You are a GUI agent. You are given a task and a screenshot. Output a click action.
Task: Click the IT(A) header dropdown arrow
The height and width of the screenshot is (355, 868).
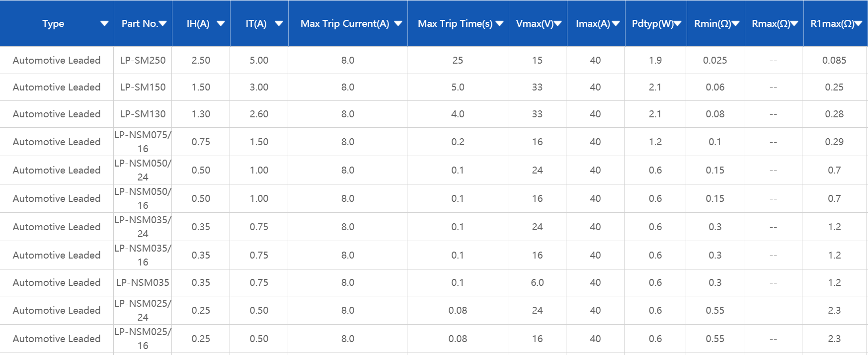click(279, 23)
